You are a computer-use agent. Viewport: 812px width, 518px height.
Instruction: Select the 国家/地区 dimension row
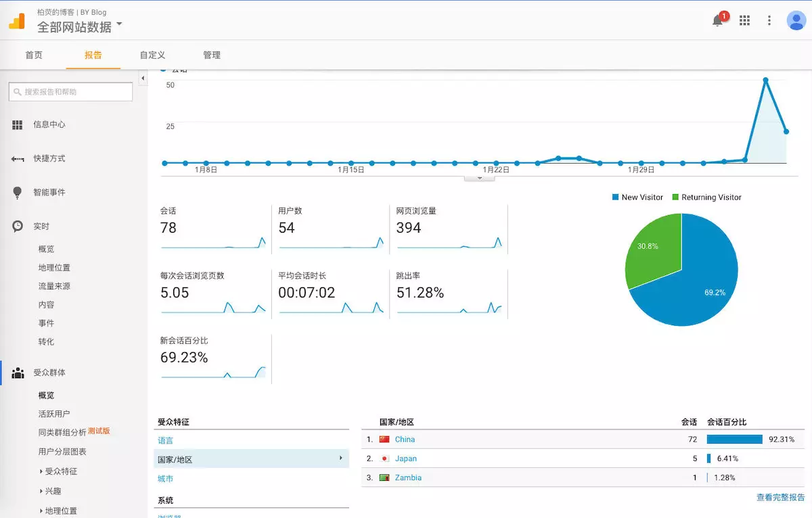click(x=252, y=459)
